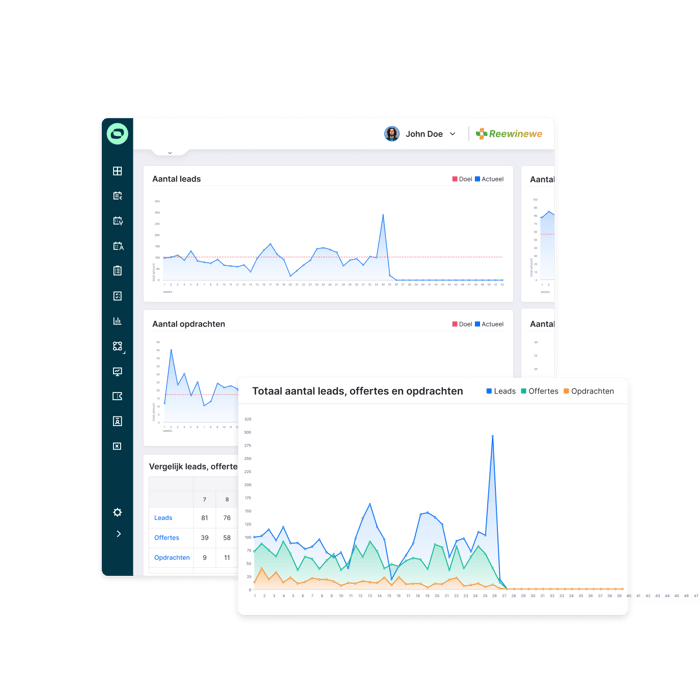Click the Offertes link in the comparison table
The image size is (700, 700).
coord(166,538)
